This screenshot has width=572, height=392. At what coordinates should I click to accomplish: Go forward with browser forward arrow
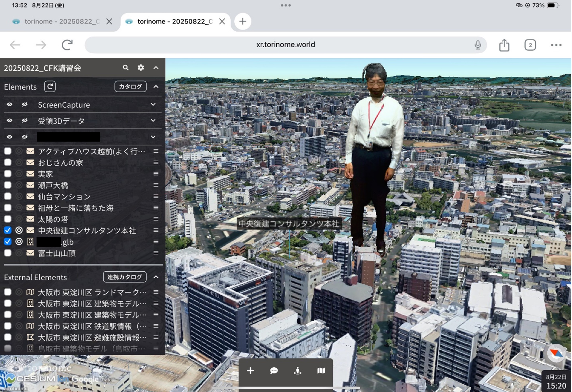click(x=41, y=45)
